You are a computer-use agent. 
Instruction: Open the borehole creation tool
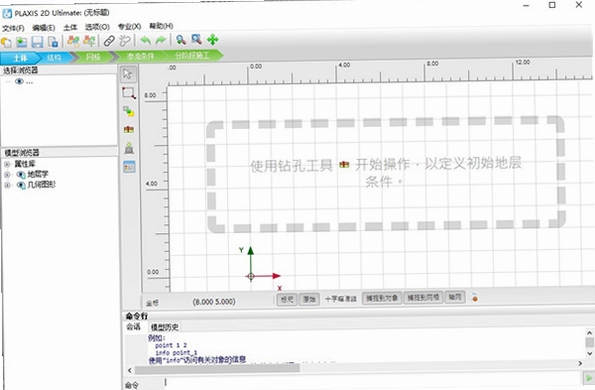[129, 130]
